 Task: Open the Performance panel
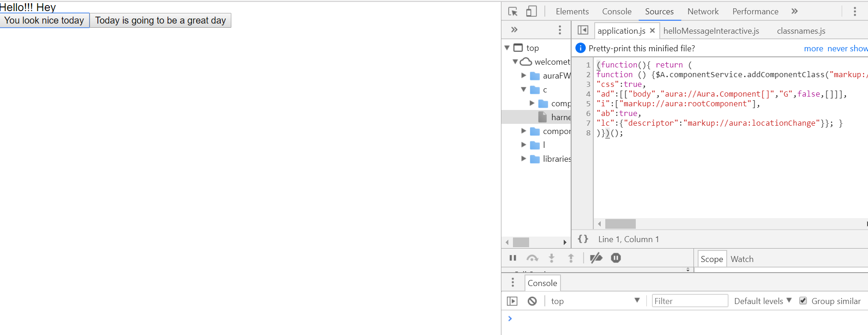(755, 12)
